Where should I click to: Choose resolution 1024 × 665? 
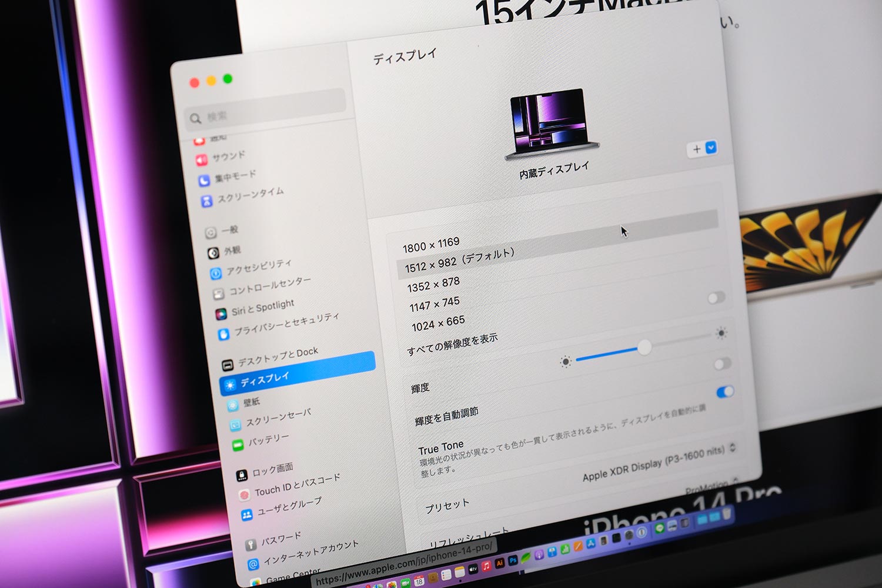coord(438,323)
